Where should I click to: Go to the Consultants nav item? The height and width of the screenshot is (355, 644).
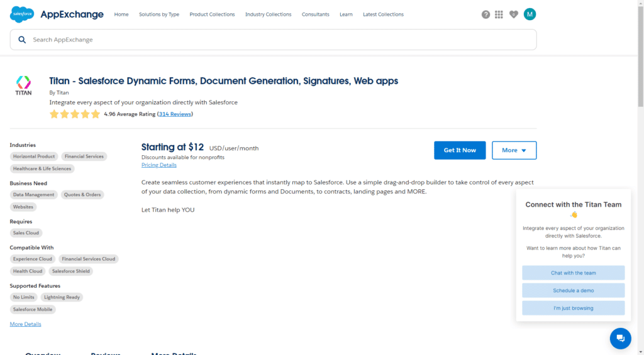click(x=316, y=14)
